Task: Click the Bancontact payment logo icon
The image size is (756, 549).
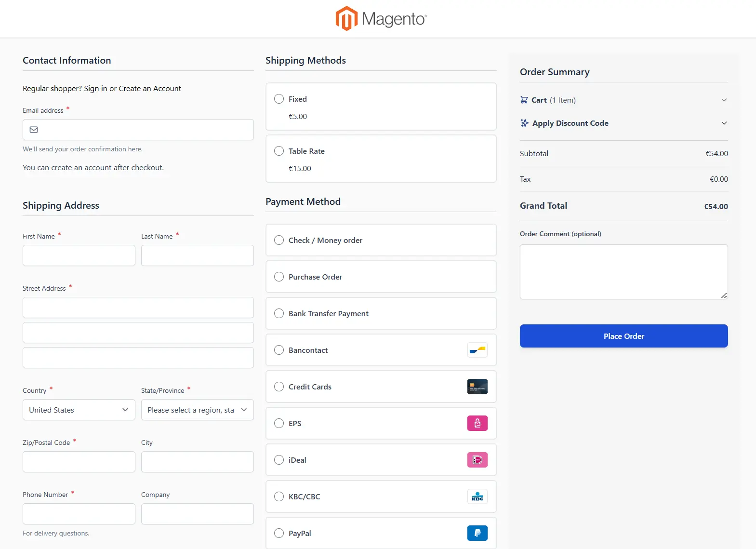Action: pyautogui.click(x=477, y=350)
